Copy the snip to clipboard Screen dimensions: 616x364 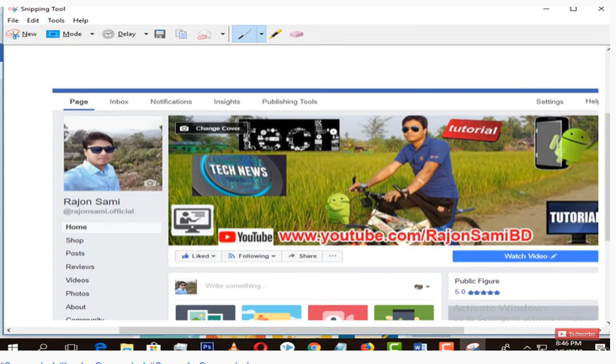pyautogui.click(x=181, y=34)
